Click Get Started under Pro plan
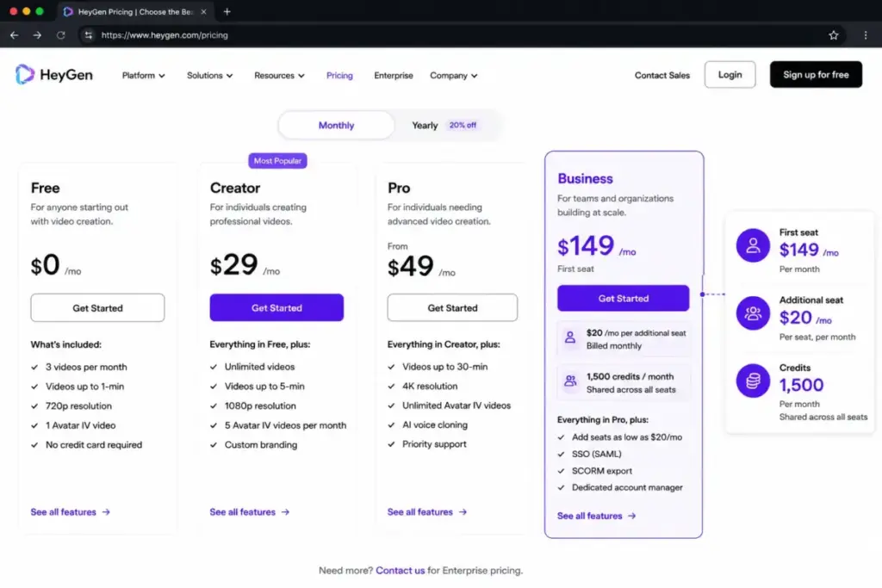The height and width of the screenshot is (588, 882). [x=452, y=307]
